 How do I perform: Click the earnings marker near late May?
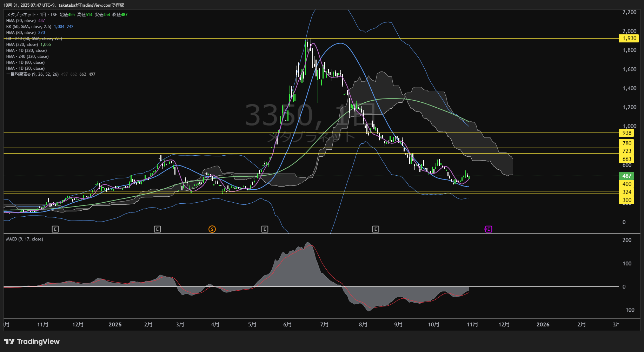click(x=265, y=229)
